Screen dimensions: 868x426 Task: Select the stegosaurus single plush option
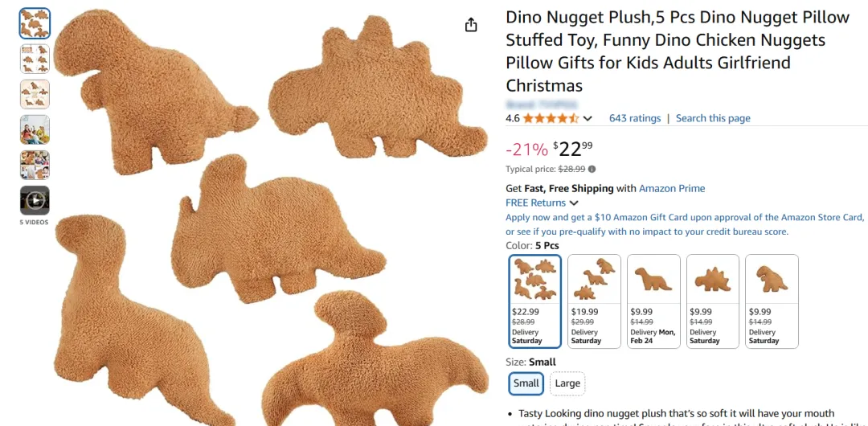(x=712, y=301)
